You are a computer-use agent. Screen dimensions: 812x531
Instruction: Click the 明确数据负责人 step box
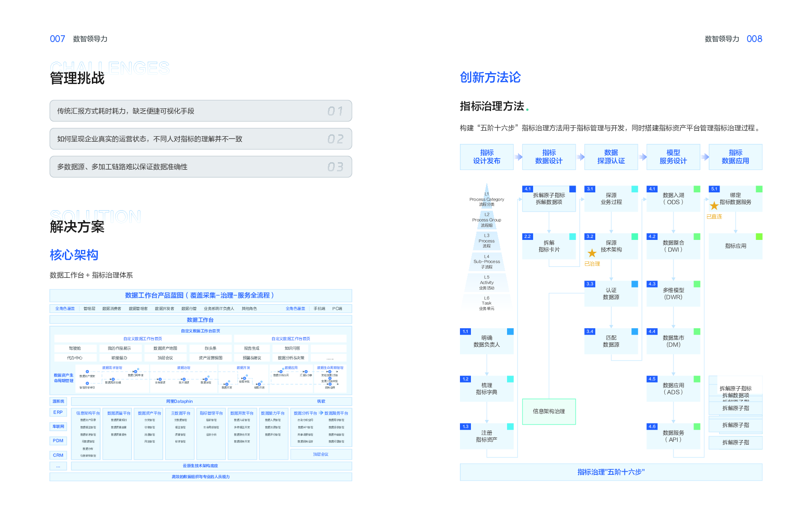(487, 341)
